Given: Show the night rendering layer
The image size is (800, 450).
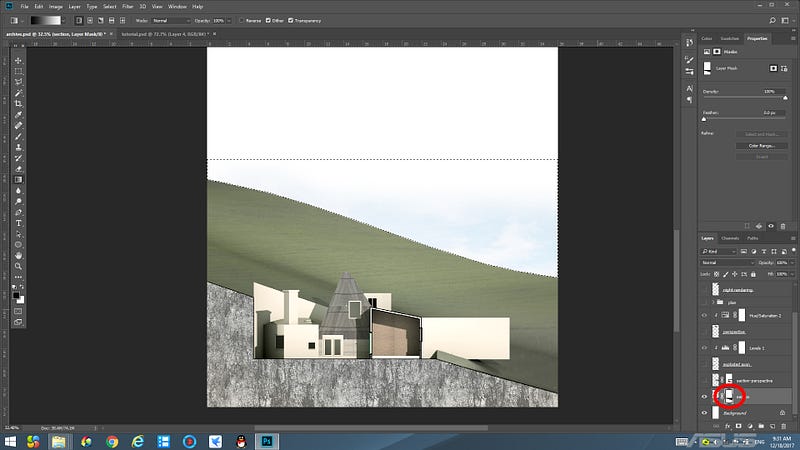Looking at the screenshot, I should (704, 290).
